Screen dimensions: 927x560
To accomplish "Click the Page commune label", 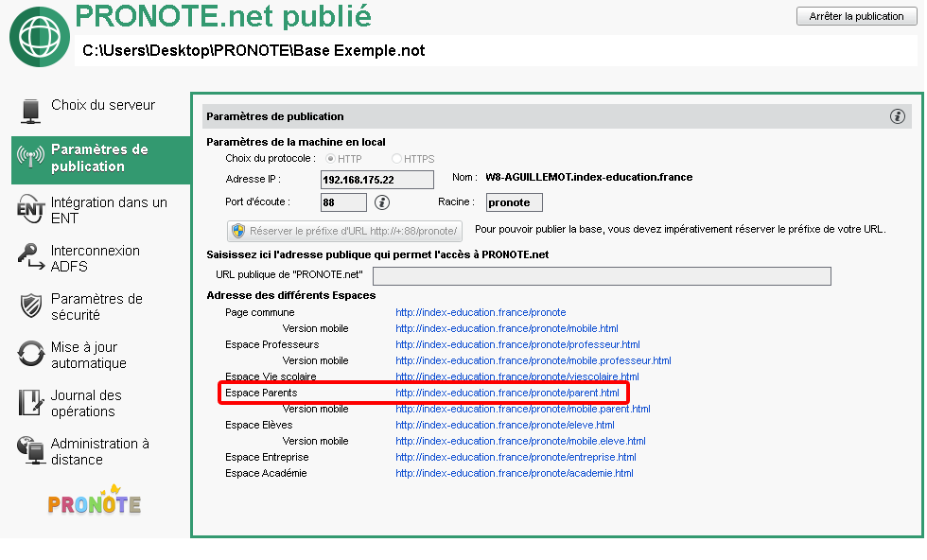I will [x=259, y=312].
